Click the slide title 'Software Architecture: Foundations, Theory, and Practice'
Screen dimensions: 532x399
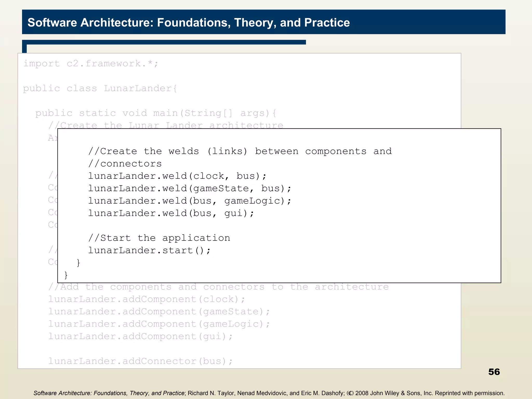(189, 23)
